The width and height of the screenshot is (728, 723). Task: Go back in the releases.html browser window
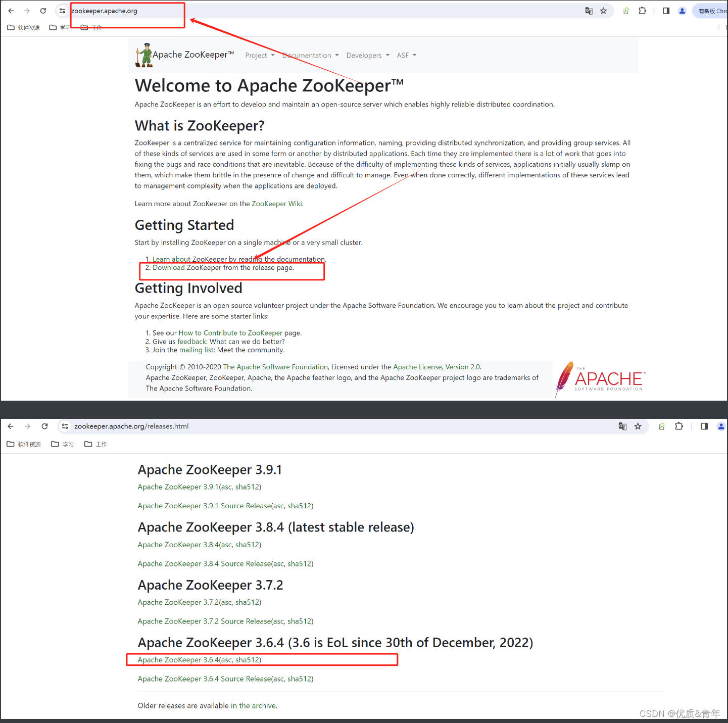pyautogui.click(x=11, y=426)
